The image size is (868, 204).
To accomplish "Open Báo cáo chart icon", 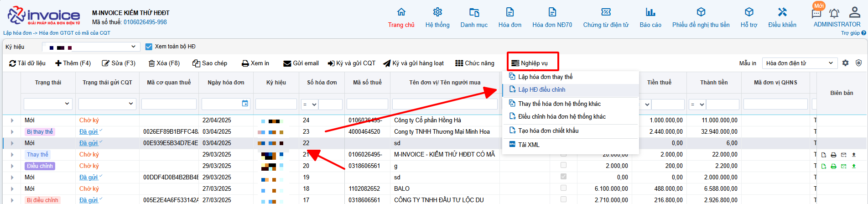I will pos(650,12).
